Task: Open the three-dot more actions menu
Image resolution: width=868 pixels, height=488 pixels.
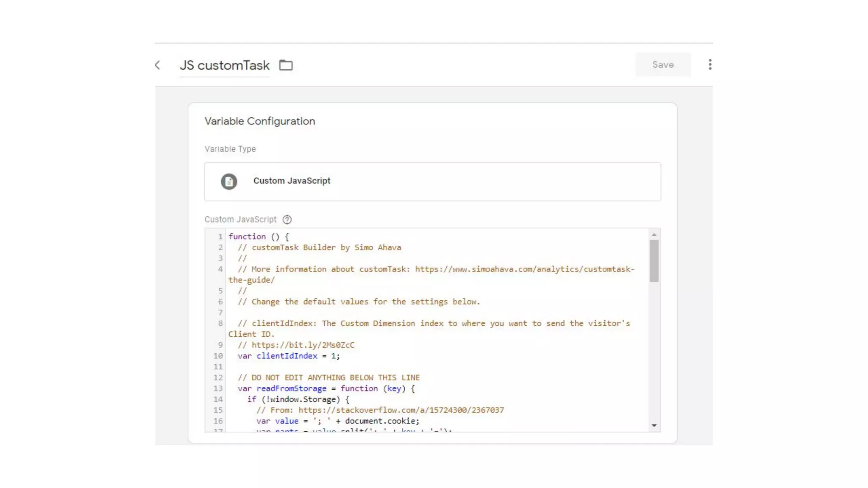Action: point(710,64)
